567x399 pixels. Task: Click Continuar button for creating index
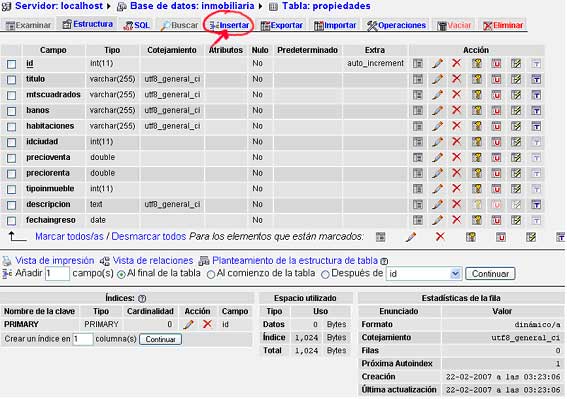tap(161, 339)
